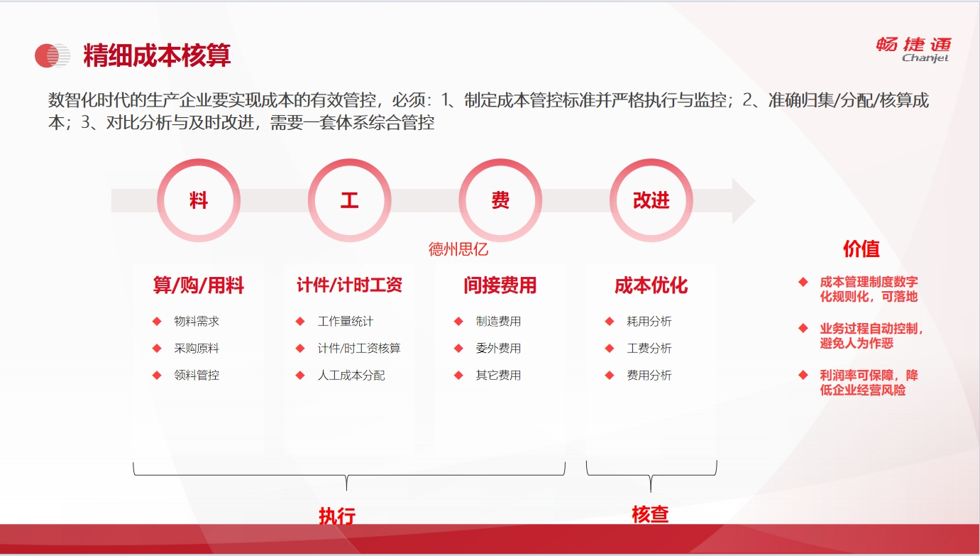Click the bullet item 费用分析
Viewport: 980px width, 556px height.
649,376
